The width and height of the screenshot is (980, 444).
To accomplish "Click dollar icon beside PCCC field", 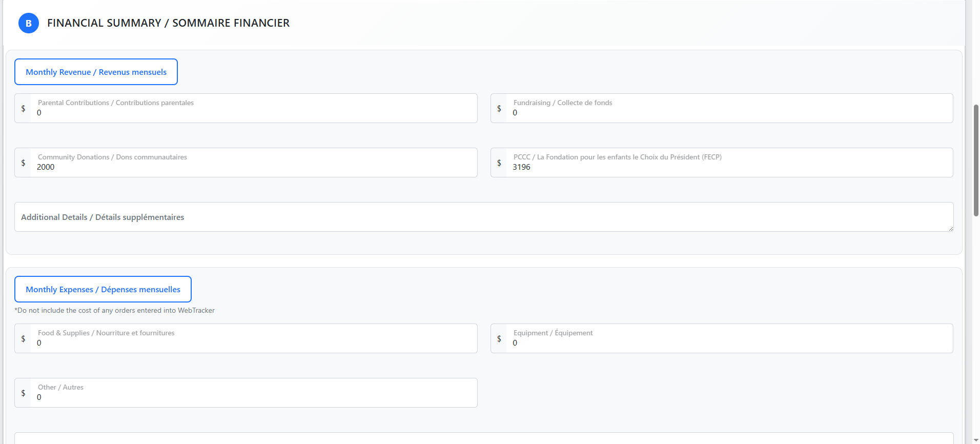I will click(x=499, y=163).
